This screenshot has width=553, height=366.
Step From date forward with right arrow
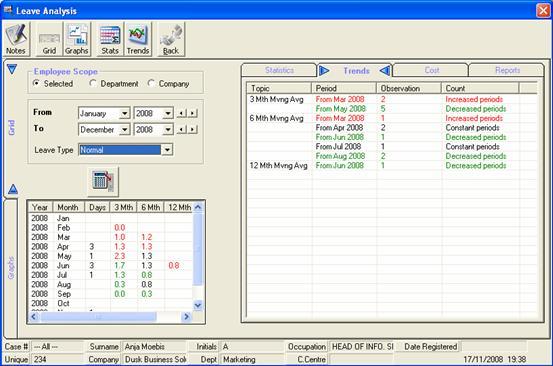coord(192,113)
